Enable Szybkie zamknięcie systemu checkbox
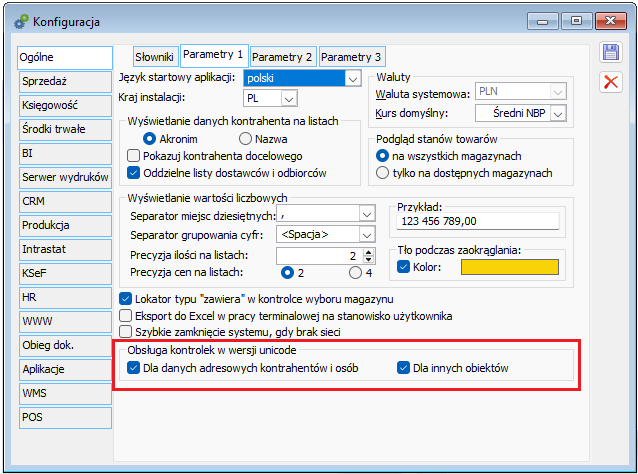 pos(126,331)
